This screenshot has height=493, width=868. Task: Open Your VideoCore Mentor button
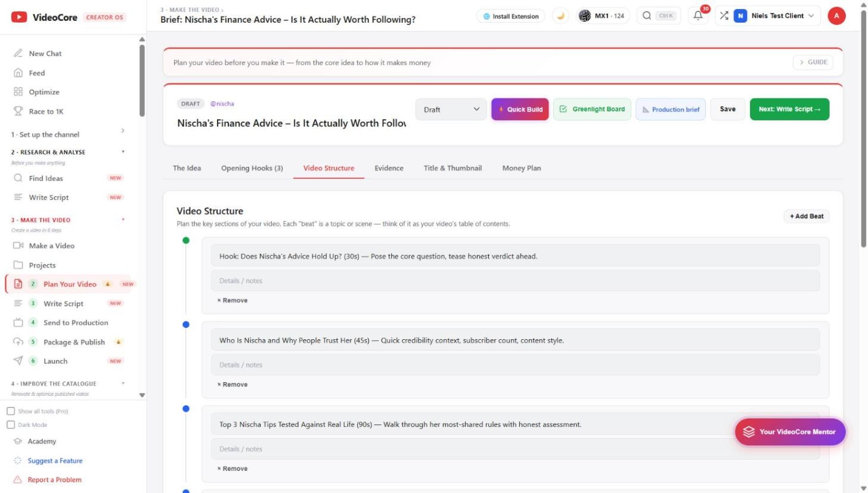pyautogui.click(x=790, y=432)
